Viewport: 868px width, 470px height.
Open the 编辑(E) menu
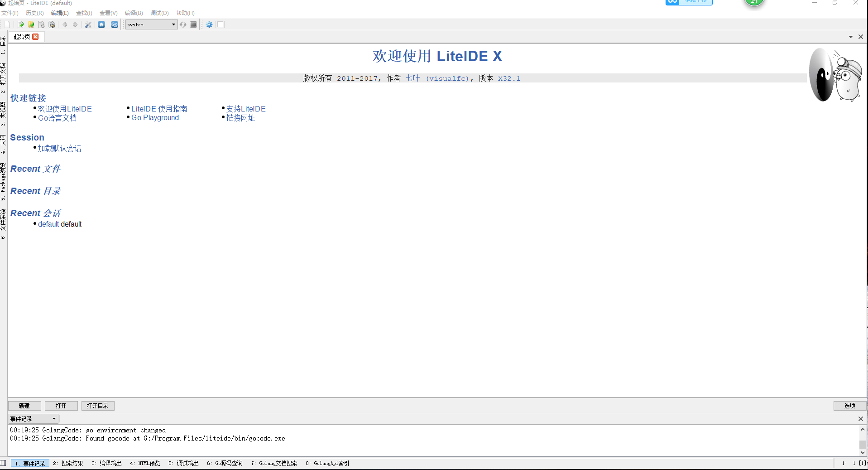click(60, 13)
